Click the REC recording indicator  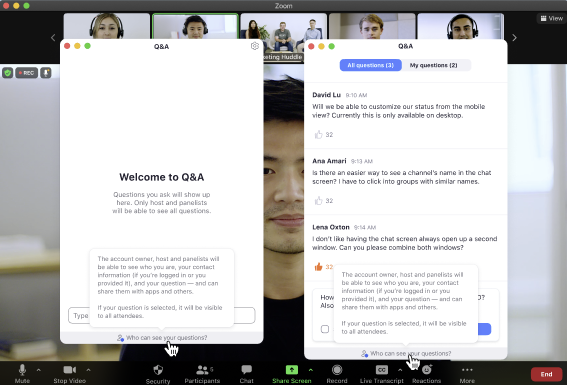(x=26, y=73)
